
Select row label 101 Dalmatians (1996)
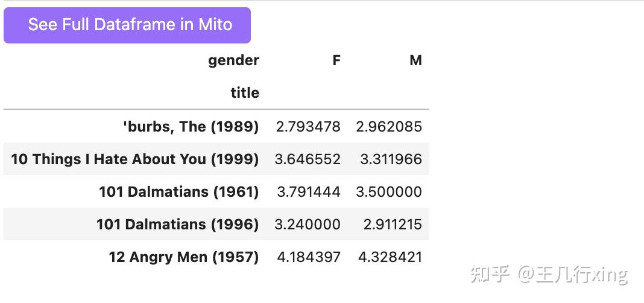177,225
